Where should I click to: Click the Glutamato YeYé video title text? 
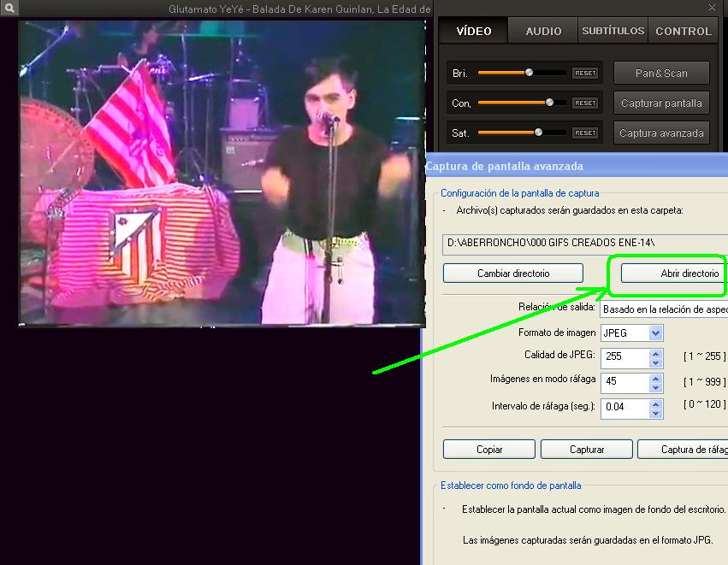point(299,9)
